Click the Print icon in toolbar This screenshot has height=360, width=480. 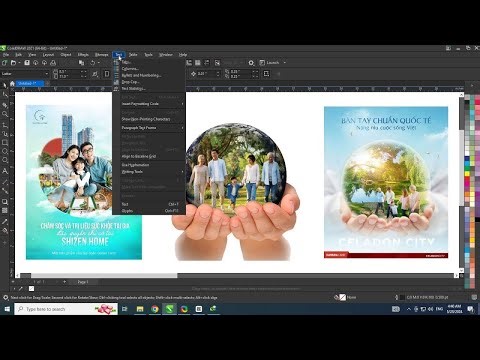pos(53,63)
